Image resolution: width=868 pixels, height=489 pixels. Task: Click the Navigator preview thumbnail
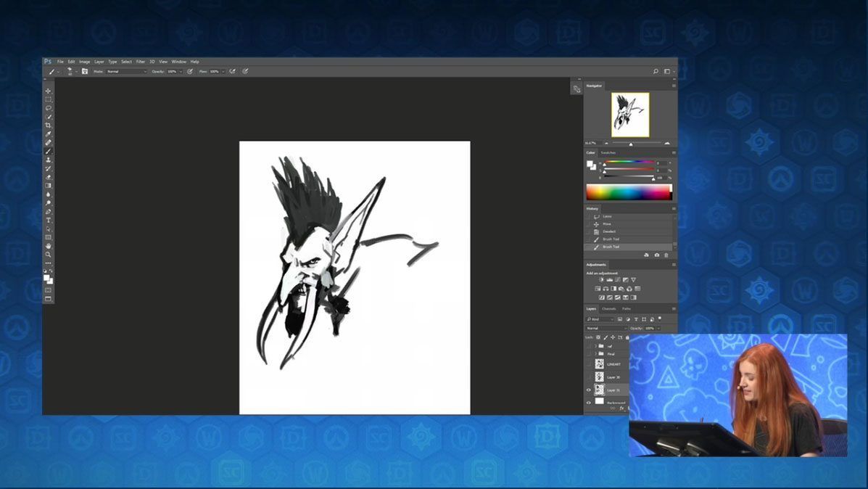click(x=629, y=115)
